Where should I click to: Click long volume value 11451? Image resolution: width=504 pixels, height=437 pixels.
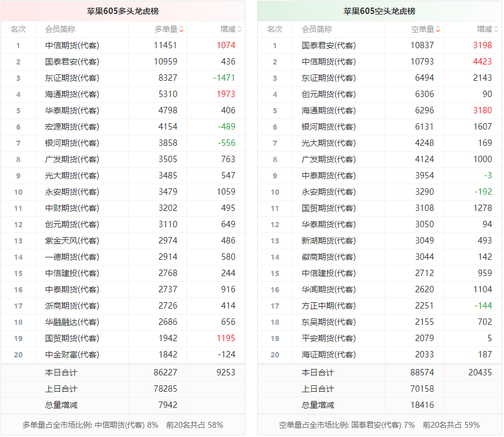coord(165,45)
